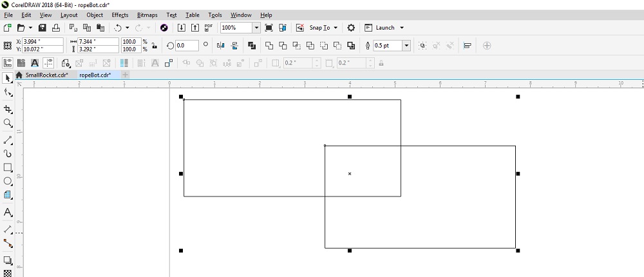Paste clipboard contents

[100, 28]
